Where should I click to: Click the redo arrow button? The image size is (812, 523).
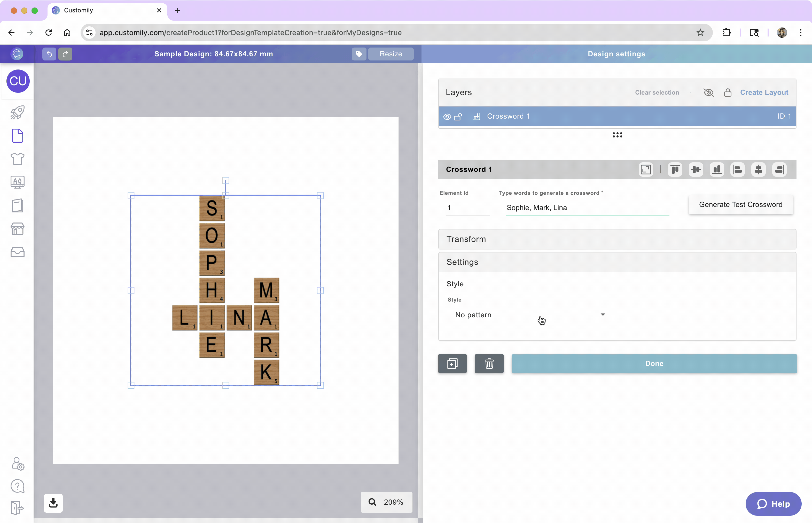pos(65,54)
